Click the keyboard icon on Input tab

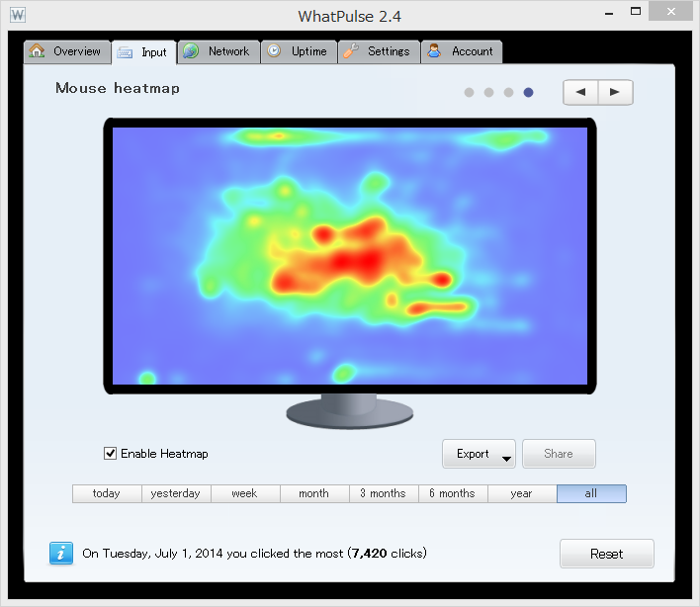[x=125, y=53]
